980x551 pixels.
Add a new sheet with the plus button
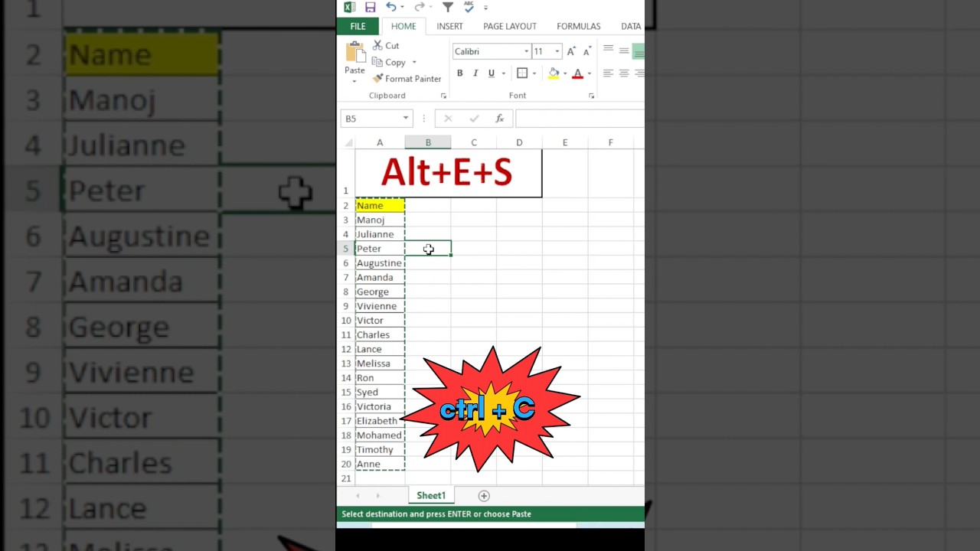point(484,496)
